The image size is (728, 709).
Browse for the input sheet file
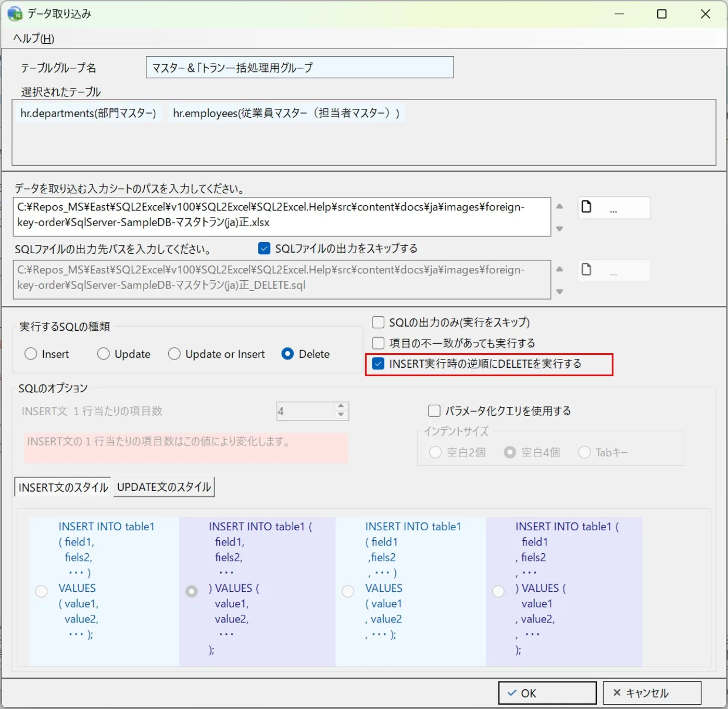point(613,208)
